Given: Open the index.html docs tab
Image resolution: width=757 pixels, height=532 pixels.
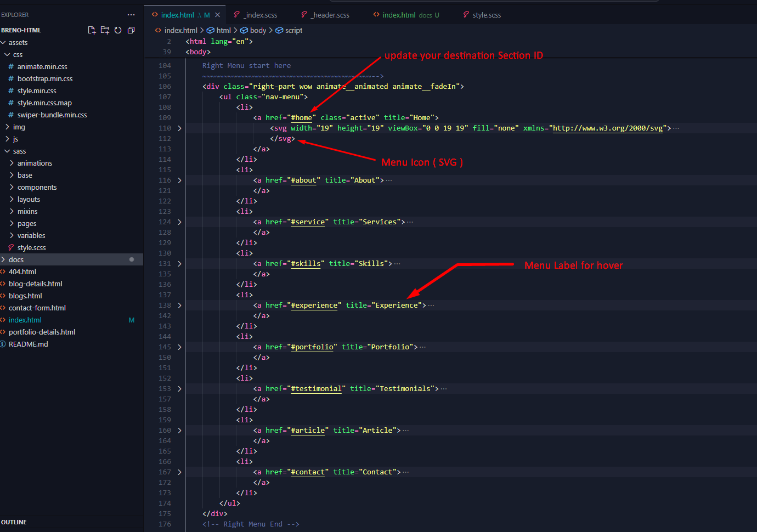Looking at the screenshot, I should coord(406,15).
